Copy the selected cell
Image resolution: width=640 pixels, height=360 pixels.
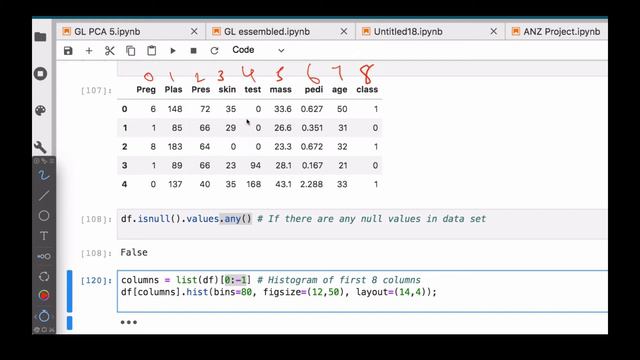(131, 51)
